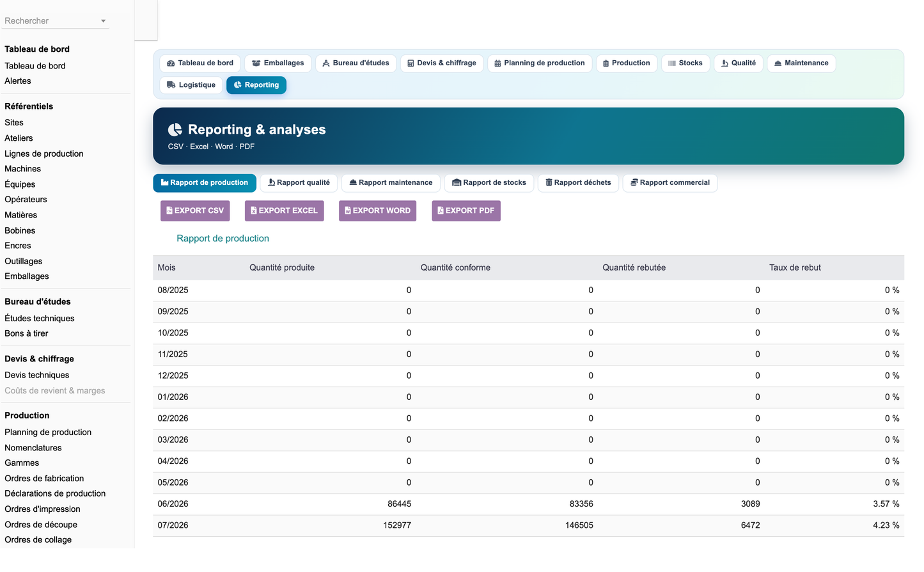Screen dimensions: 924x572
Task: Export the report as CSV
Action: pyautogui.click(x=195, y=211)
